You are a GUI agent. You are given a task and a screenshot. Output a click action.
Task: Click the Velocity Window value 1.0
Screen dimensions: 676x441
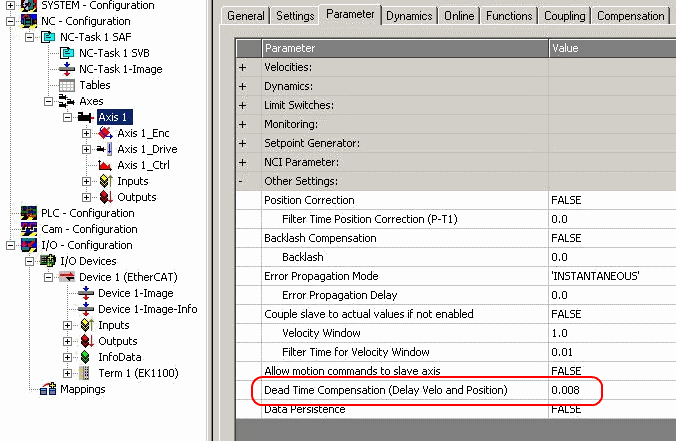coord(559,333)
